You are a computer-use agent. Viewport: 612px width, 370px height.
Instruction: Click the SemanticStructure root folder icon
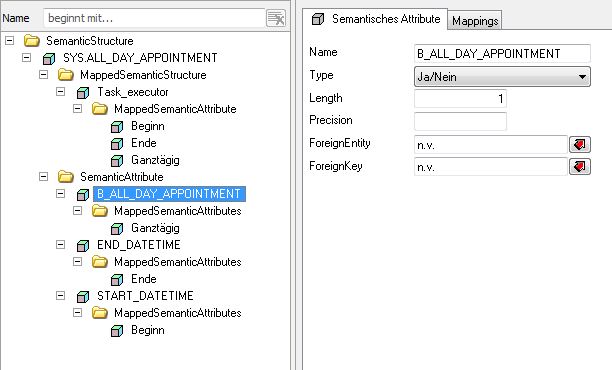(32, 41)
